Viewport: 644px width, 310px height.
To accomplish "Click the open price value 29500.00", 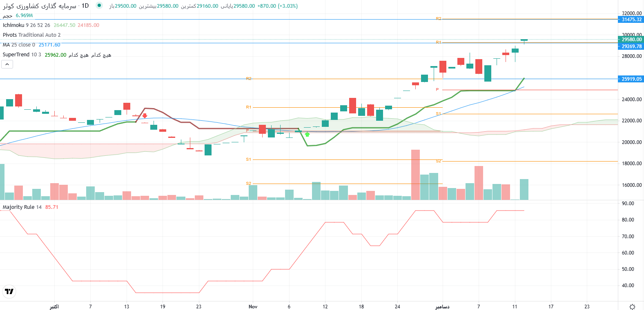I will tap(125, 6).
